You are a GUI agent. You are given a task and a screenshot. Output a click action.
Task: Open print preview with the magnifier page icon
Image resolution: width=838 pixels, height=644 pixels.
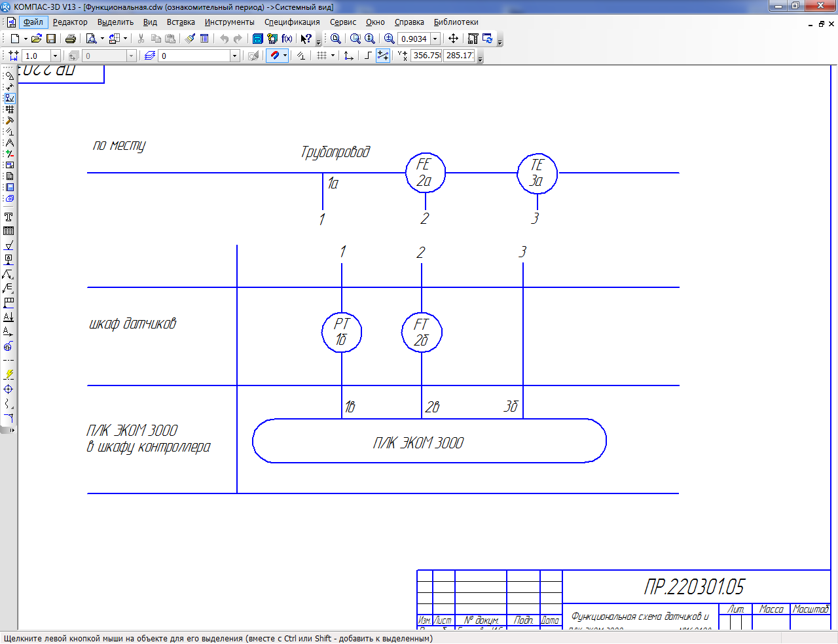pyautogui.click(x=92, y=39)
